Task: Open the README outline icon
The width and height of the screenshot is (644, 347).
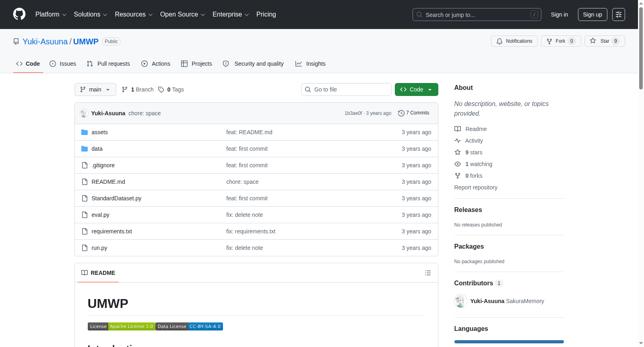Action: coord(428,273)
